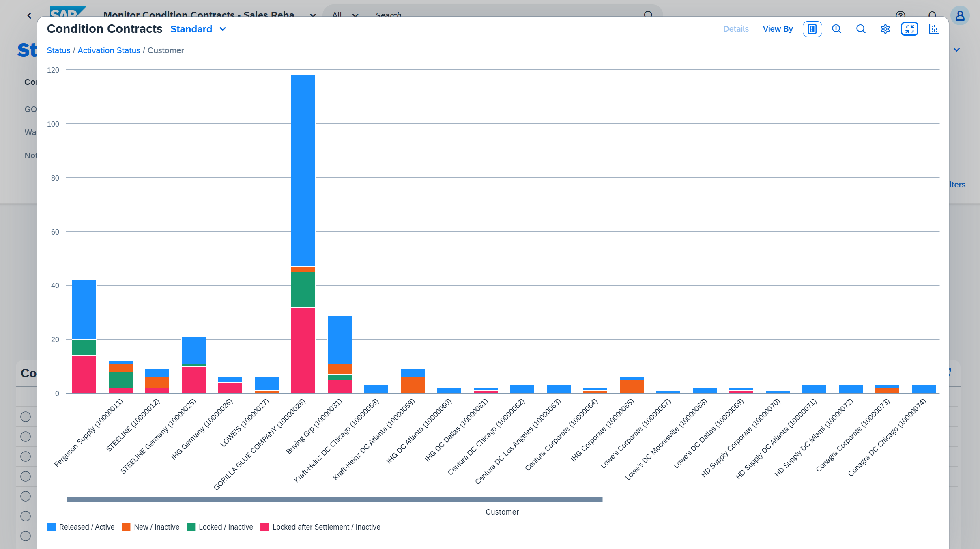Select IHG Germany blue bar segment
Screen dimensions: 980x549
[x=230, y=380]
